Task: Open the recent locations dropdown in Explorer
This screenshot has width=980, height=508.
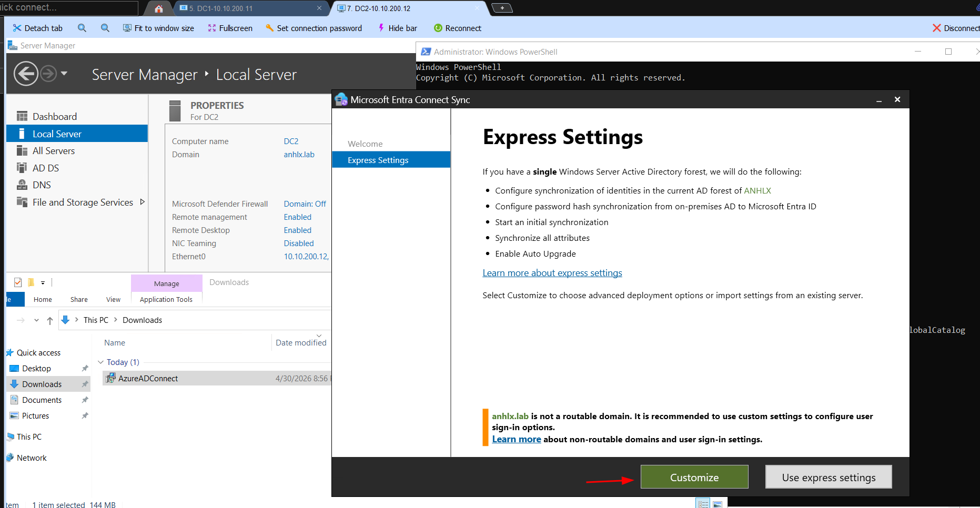Action: pos(36,320)
